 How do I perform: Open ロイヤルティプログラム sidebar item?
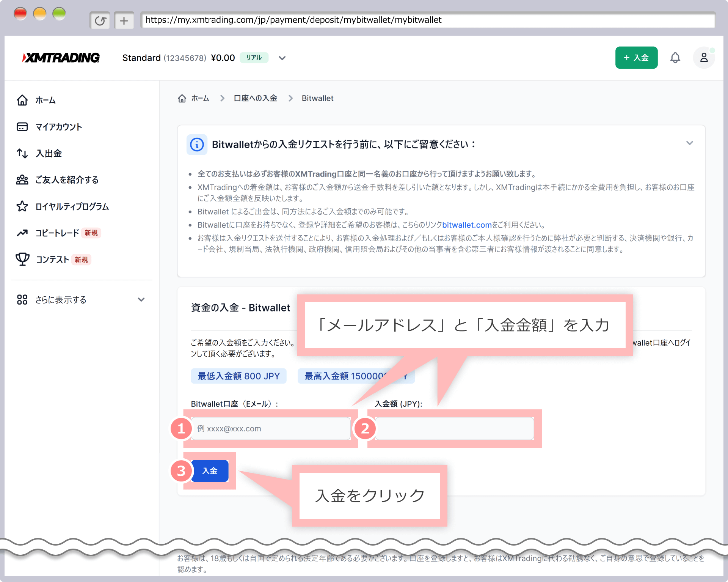pos(72,206)
